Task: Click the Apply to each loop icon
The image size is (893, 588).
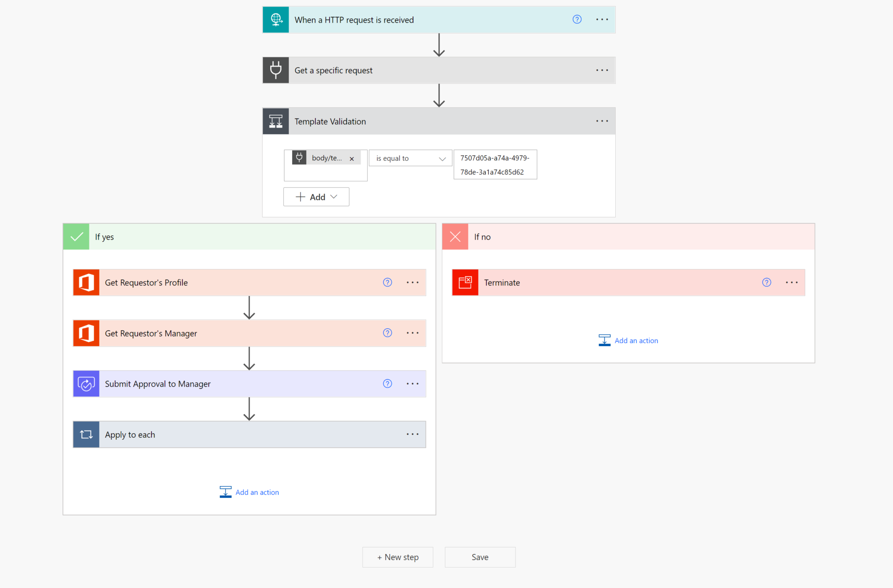Action: (x=86, y=434)
